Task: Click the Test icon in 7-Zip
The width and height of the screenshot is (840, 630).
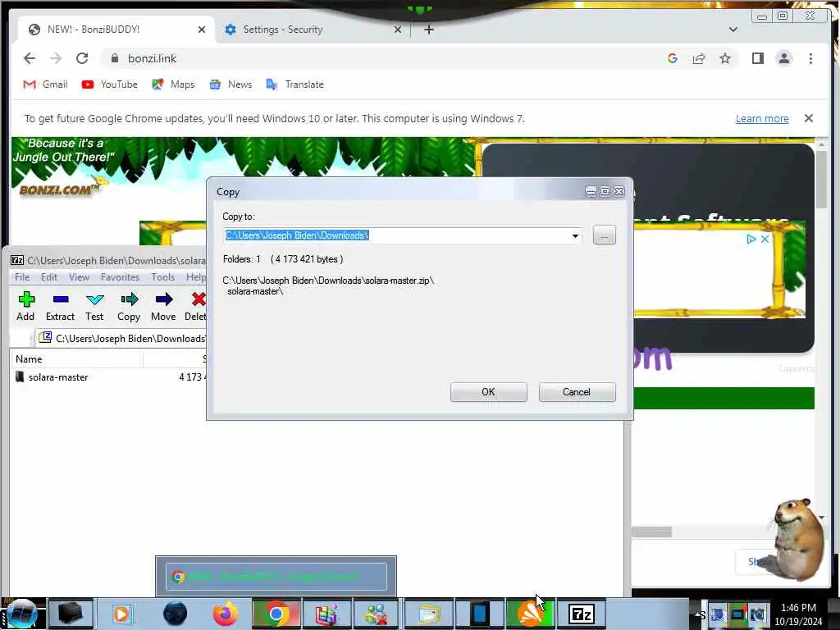Action: pos(95,299)
